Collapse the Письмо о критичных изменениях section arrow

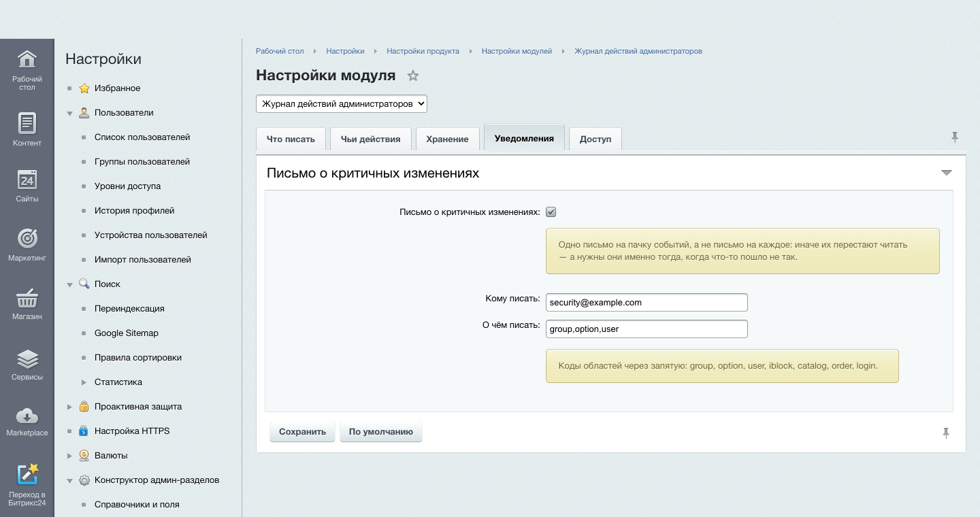[946, 173]
